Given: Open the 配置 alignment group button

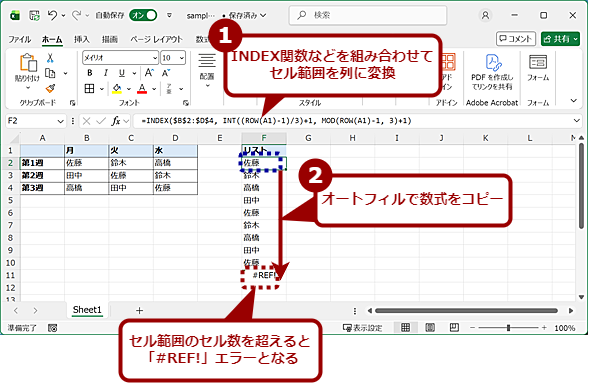Looking at the screenshot, I should 207,71.
